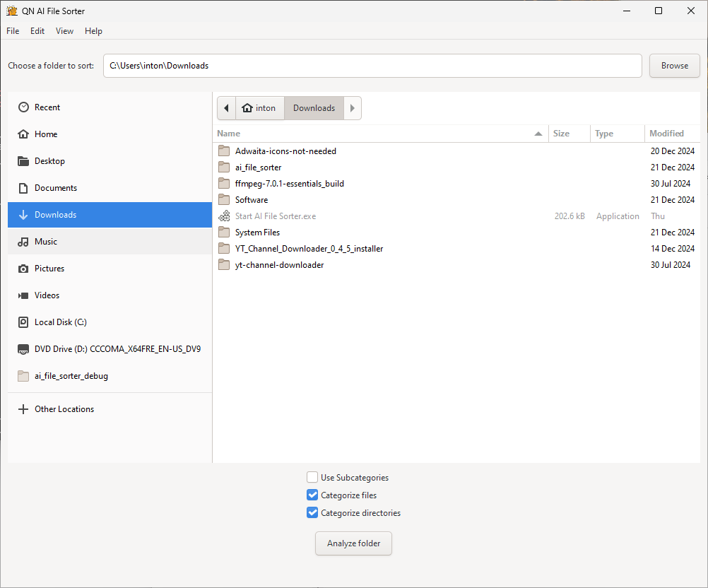
Task: Disable Categorize directories
Action: point(312,512)
